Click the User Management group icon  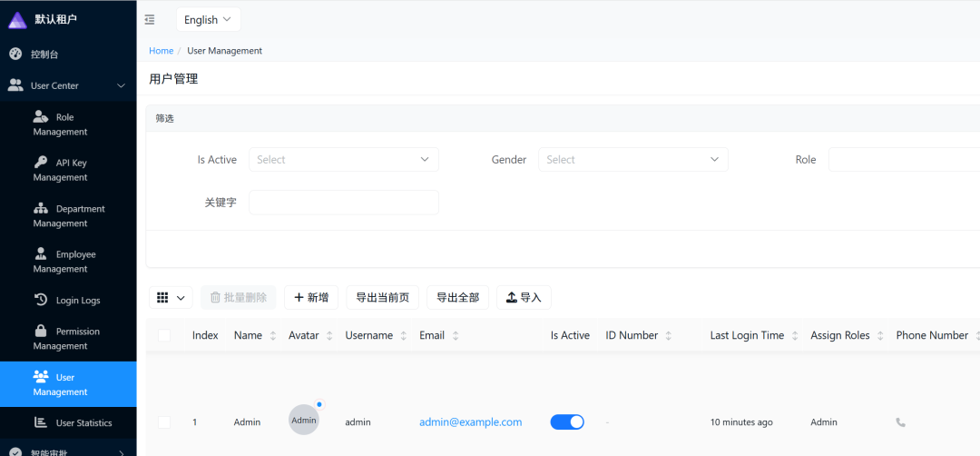point(41,377)
